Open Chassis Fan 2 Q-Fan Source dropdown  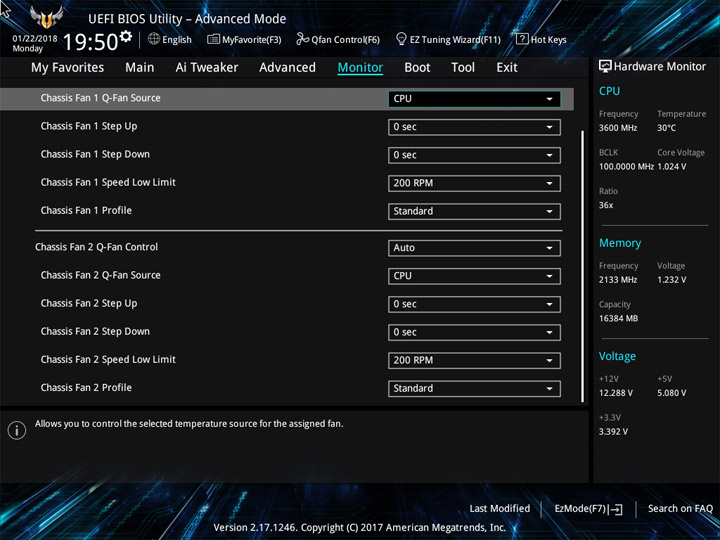pos(474,276)
